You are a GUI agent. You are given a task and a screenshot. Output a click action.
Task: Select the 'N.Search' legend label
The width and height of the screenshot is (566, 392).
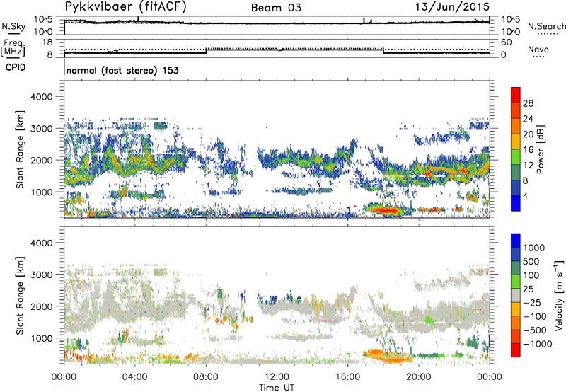coord(546,26)
